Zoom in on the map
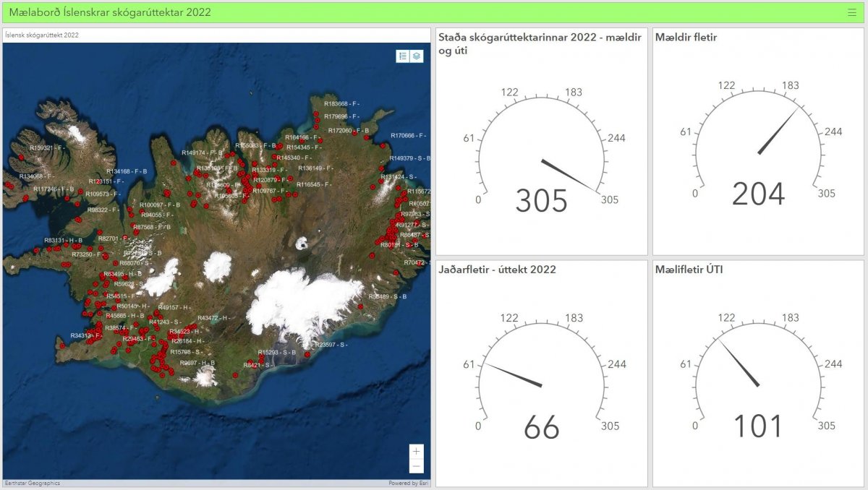 pyautogui.click(x=416, y=451)
